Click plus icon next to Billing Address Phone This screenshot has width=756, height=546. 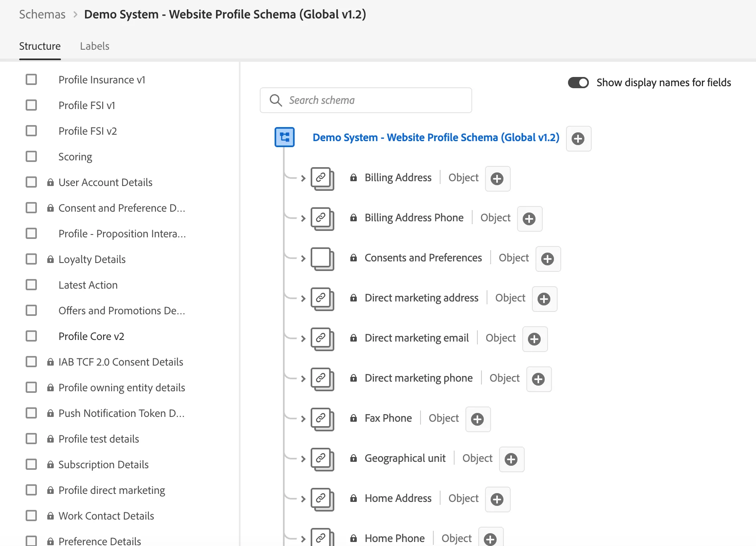[x=529, y=219]
